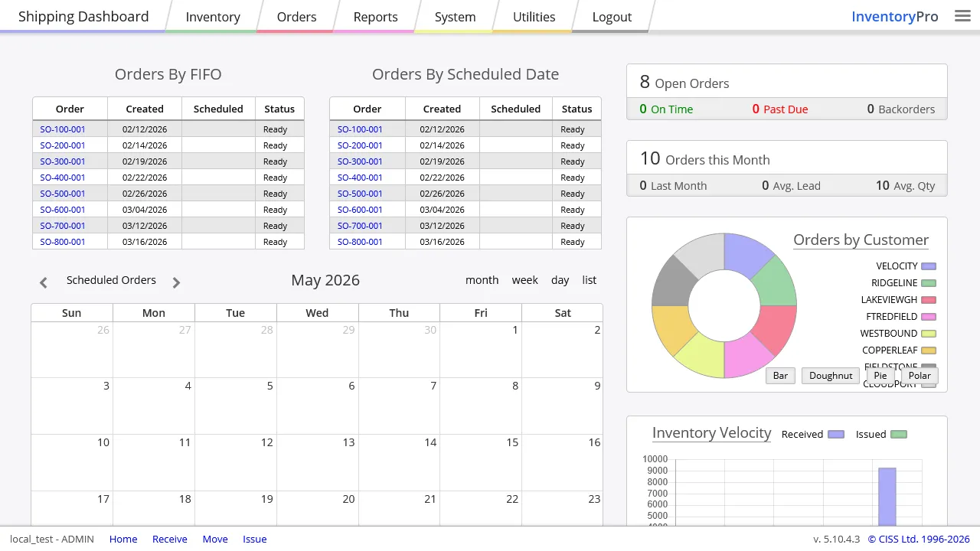Toggle Received series legend swatch
This screenshot has height=551, width=980.
(836, 435)
